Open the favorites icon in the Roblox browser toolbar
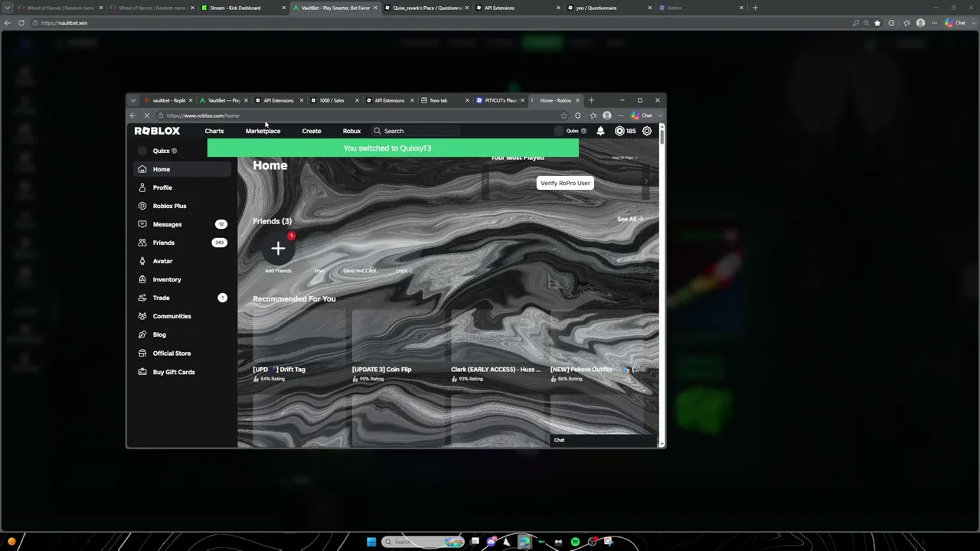 (593, 116)
